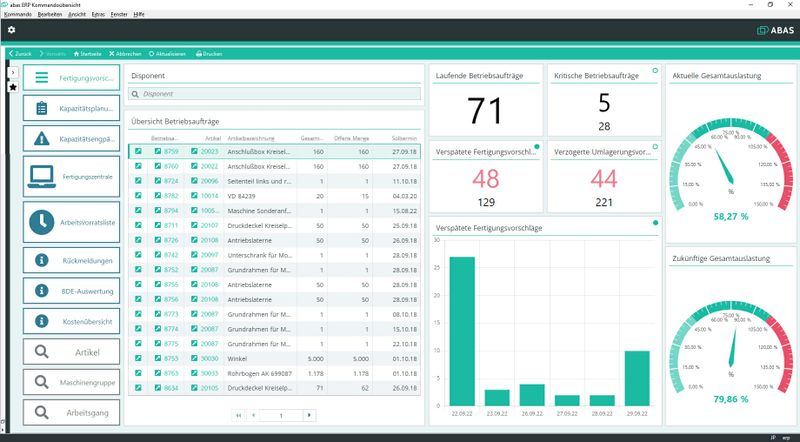Open Fertigungszentrale laptop tile
800x442 pixels.
(x=71, y=175)
